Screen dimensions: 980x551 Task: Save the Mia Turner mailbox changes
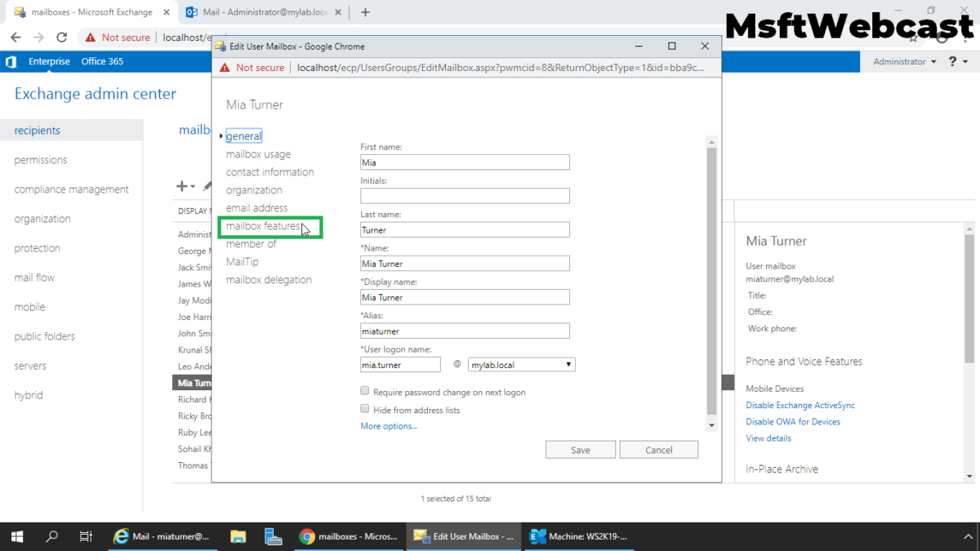[x=580, y=449]
